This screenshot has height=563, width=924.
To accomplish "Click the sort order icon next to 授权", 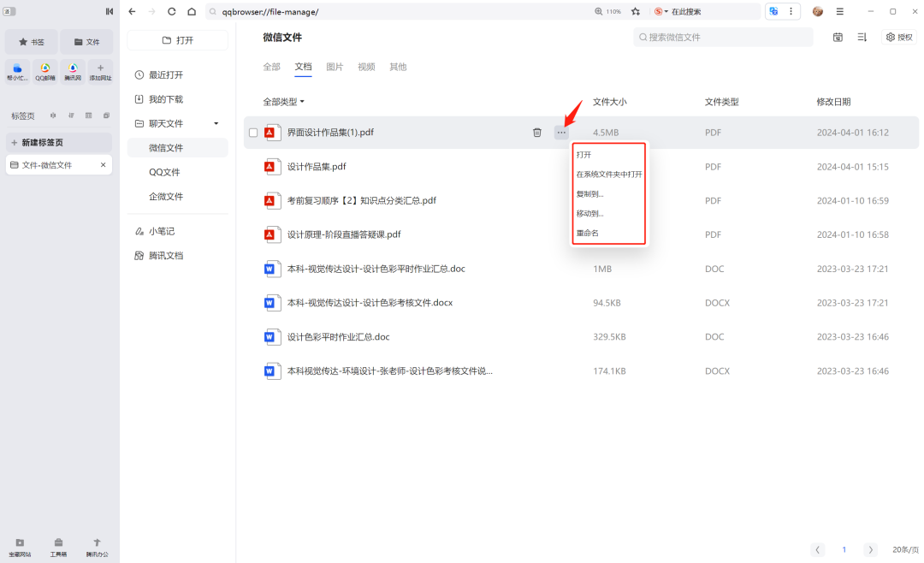I will pos(862,37).
